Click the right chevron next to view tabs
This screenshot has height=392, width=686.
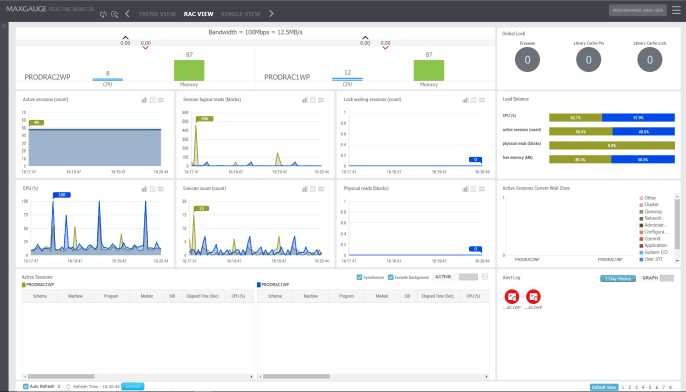pos(271,14)
